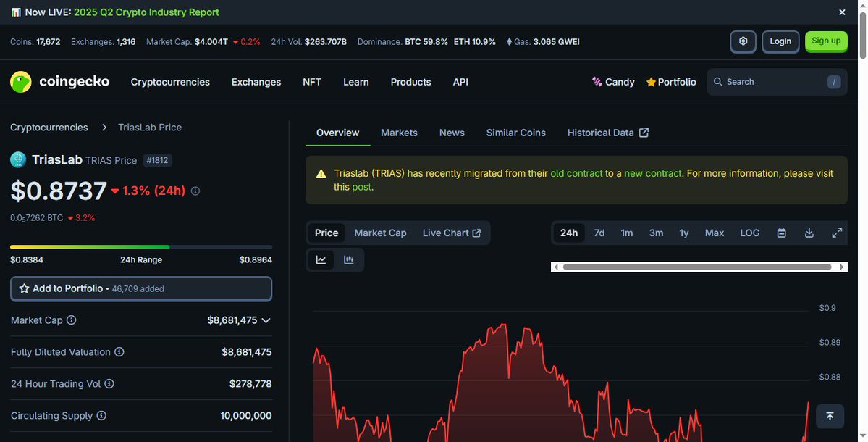Open Live Chart external link
This screenshot has height=442, width=868.
pos(452,233)
